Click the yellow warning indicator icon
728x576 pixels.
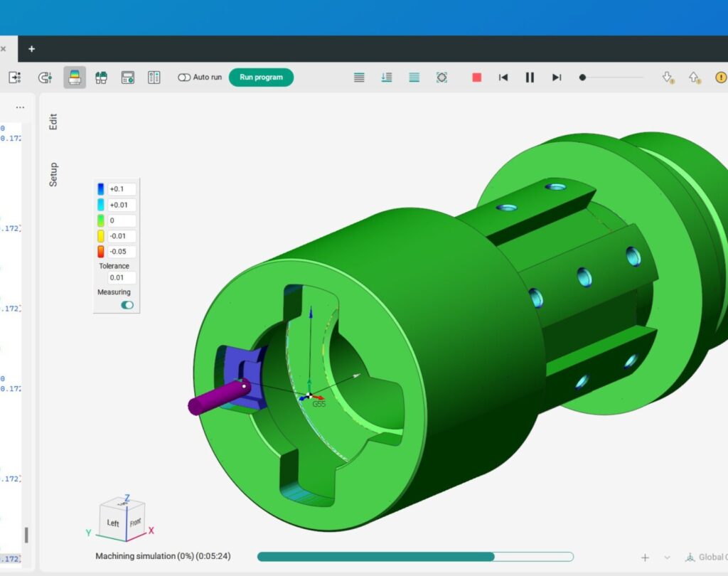pyautogui.click(x=720, y=78)
